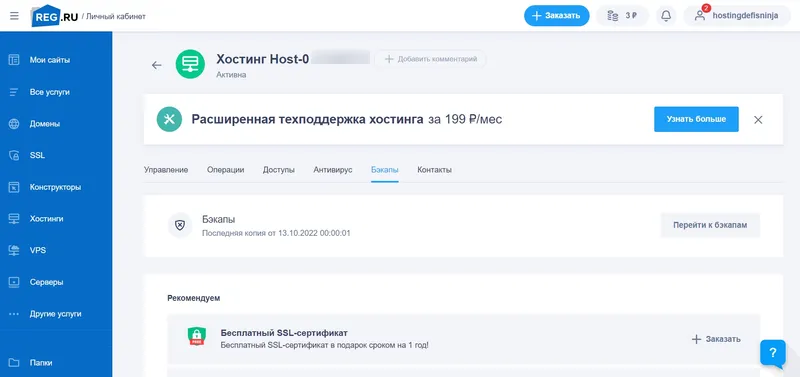Screen dimensions: 800x377
Task: Click the Мои сайты sidebar icon
Action: [14, 60]
